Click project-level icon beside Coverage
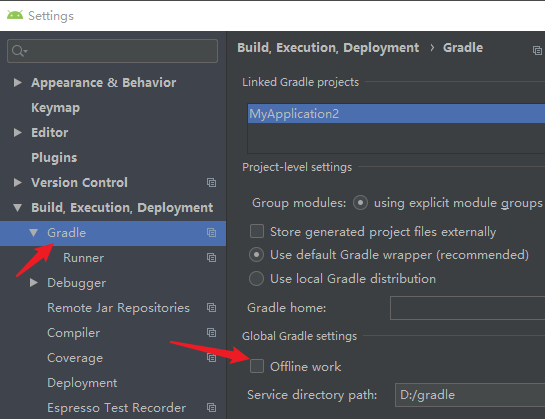This screenshot has width=545, height=419. tap(211, 358)
